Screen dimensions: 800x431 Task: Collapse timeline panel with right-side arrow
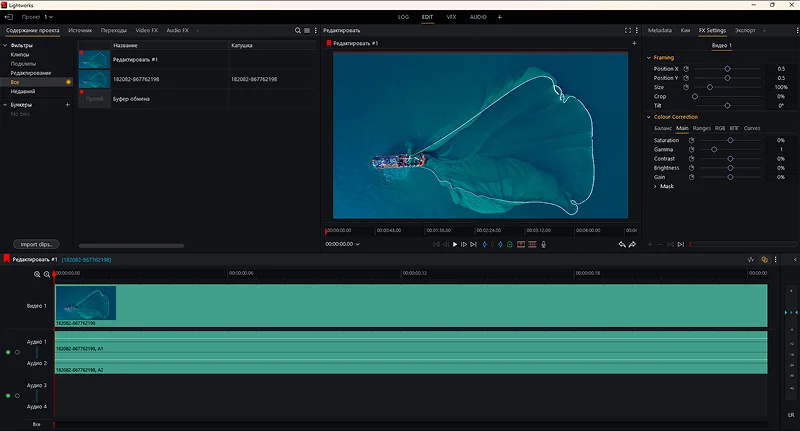[x=795, y=260]
